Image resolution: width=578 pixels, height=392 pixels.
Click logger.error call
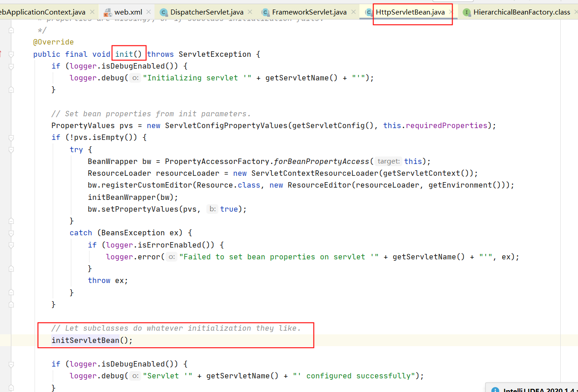[133, 257]
